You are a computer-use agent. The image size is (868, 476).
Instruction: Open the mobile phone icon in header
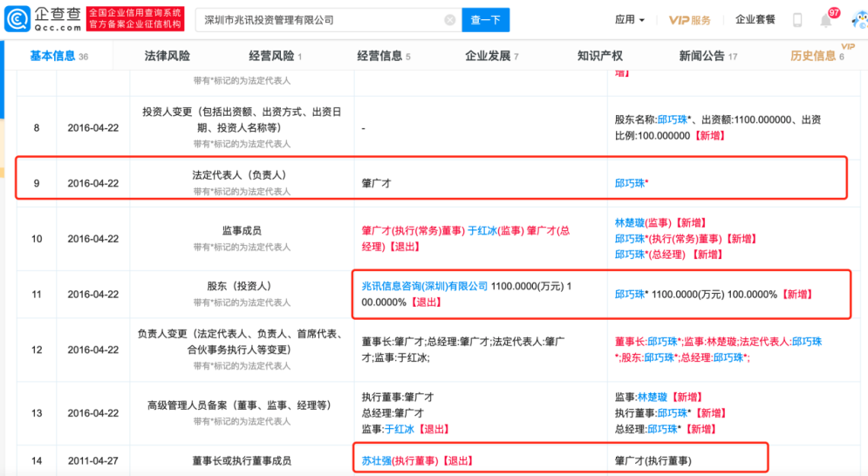coord(797,20)
